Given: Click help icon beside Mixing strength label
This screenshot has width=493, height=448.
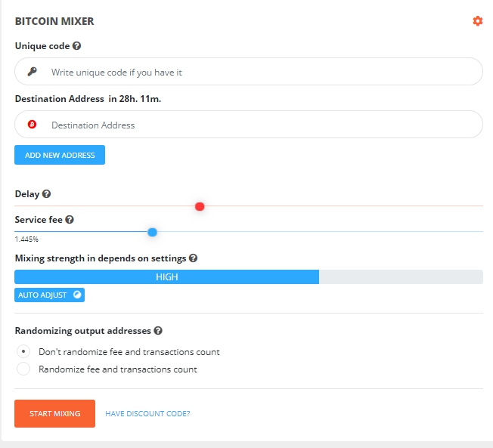Looking at the screenshot, I should [x=193, y=258].
